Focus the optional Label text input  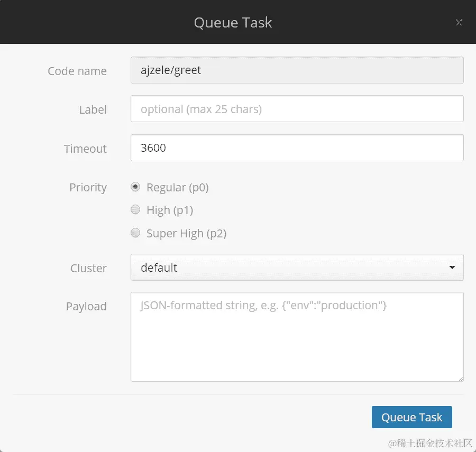[297, 109]
